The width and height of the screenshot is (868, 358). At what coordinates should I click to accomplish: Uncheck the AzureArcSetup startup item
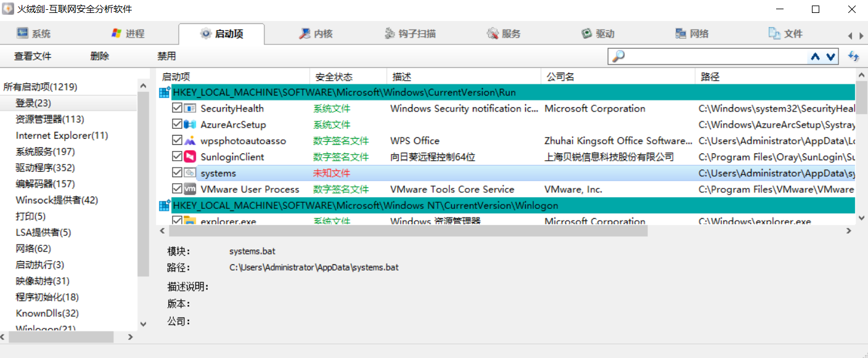(178, 124)
